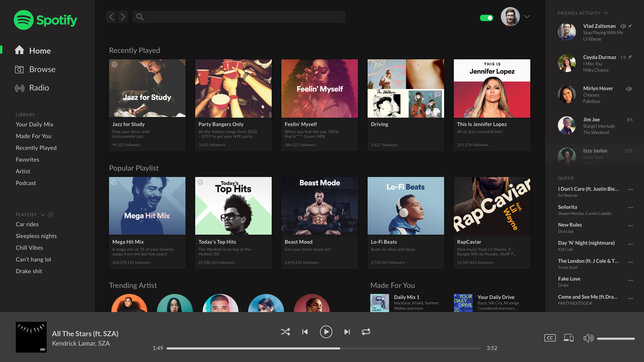Open the Can't hang lol playlist
The image size is (644, 362).
click(x=33, y=259)
